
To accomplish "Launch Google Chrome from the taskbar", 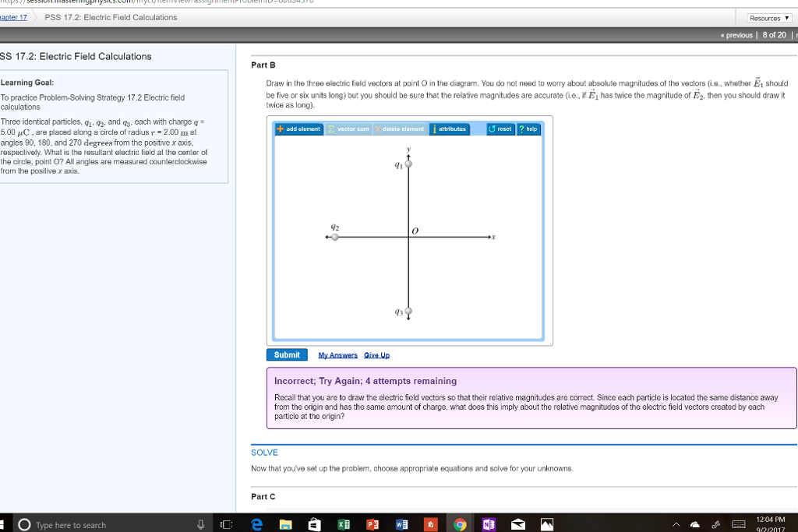I will pyautogui.click(x=459, y=523).
